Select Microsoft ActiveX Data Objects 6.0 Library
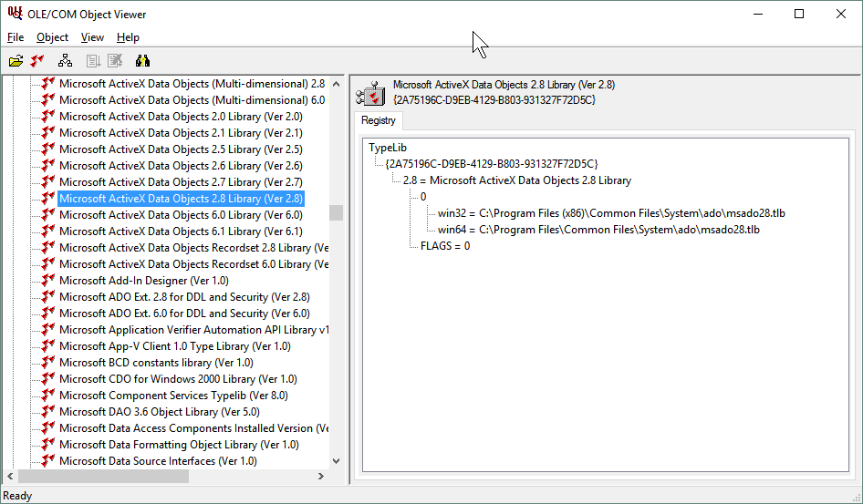The height and width of the screenshot is (504, 863). [181, 215]
